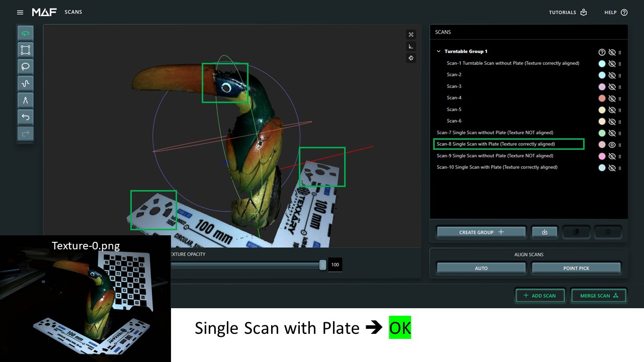Click the import scan download icon
Image resolution: width=644 pixels, height=362 pixels.
tap(544, 232)
